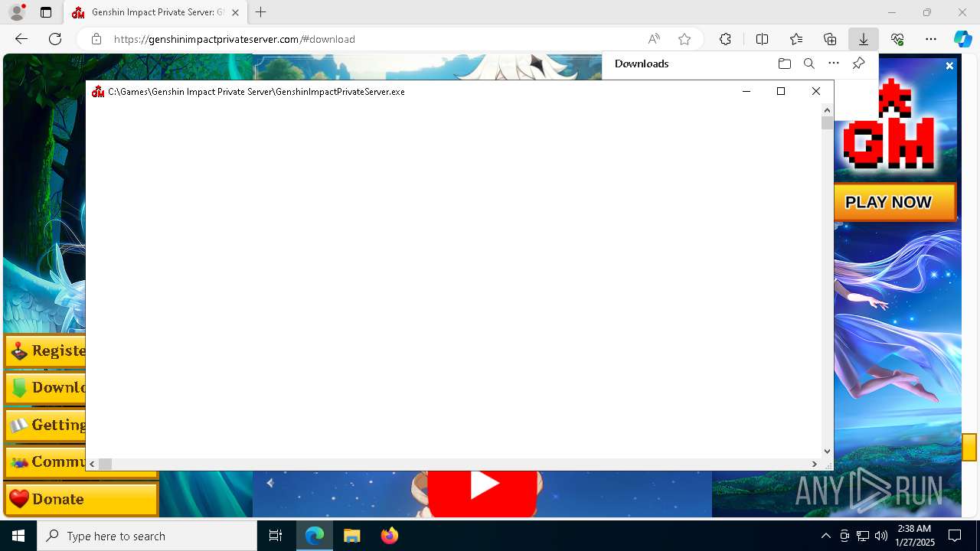The height and width of the screenshot is (551, 980).
Task: Click the browser back arrow
Action: click(x=21, y=39)
